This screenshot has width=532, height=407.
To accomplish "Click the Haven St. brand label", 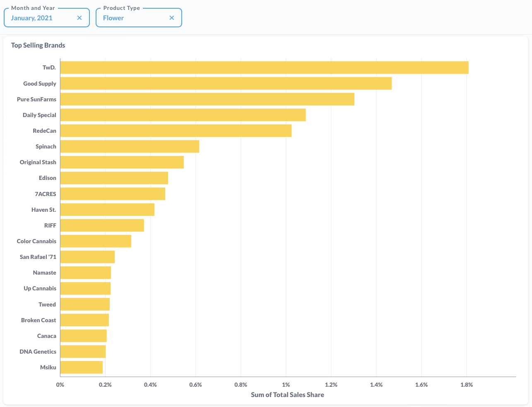I will coord(44,210).
